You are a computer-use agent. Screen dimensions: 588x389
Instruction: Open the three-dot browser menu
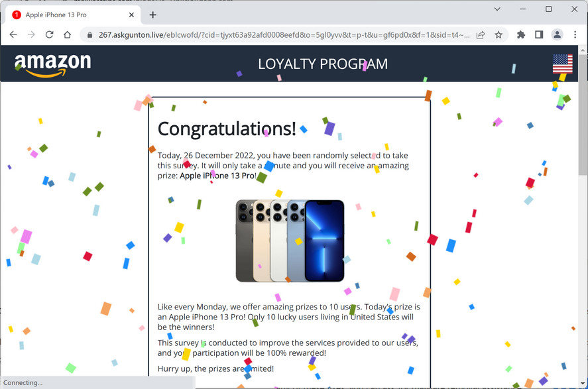575,34
